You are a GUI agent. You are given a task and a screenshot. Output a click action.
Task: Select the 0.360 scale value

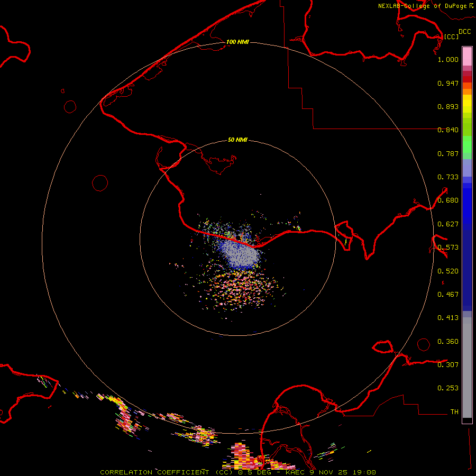coord(448,342)
